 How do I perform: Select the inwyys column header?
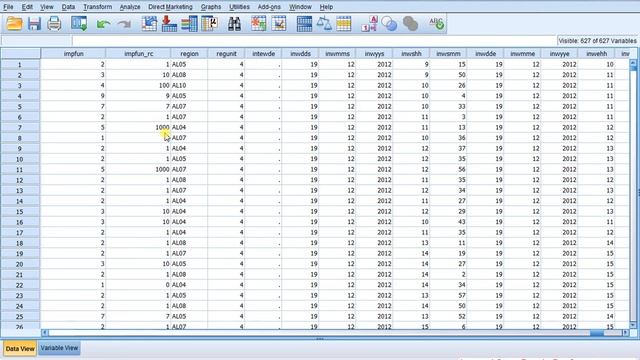[374, 53]
